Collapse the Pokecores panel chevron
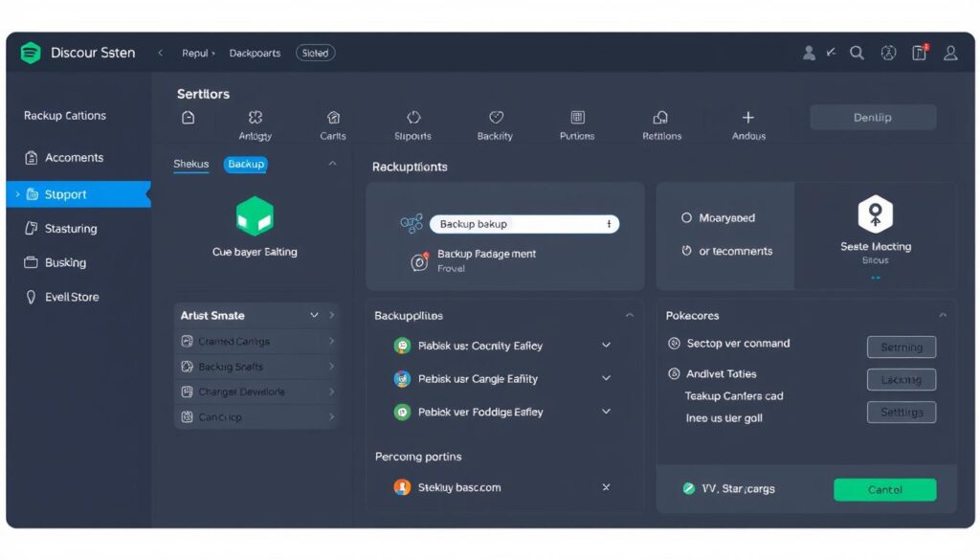This screenshot has height=560, width=980. [x=943, y=315]
